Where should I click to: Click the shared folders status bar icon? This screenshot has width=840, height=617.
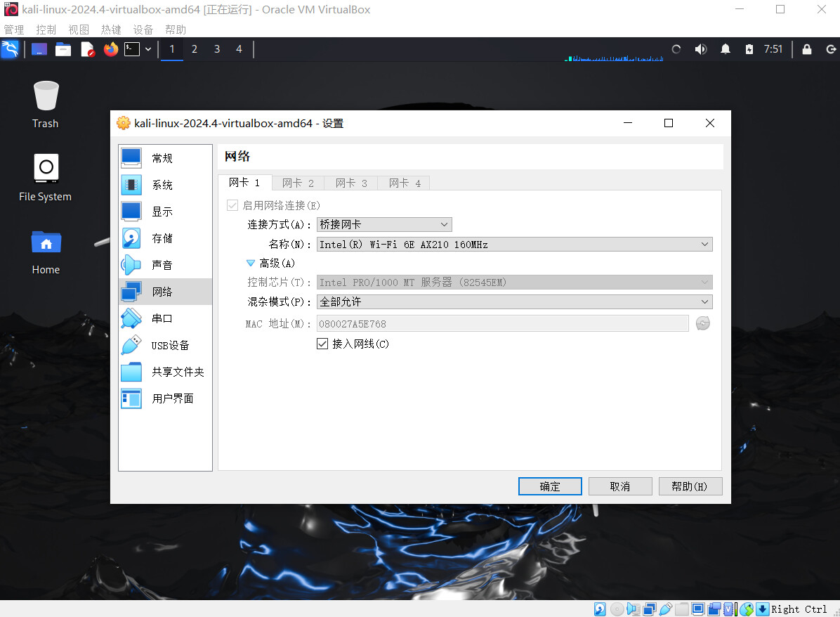[682, 609]
